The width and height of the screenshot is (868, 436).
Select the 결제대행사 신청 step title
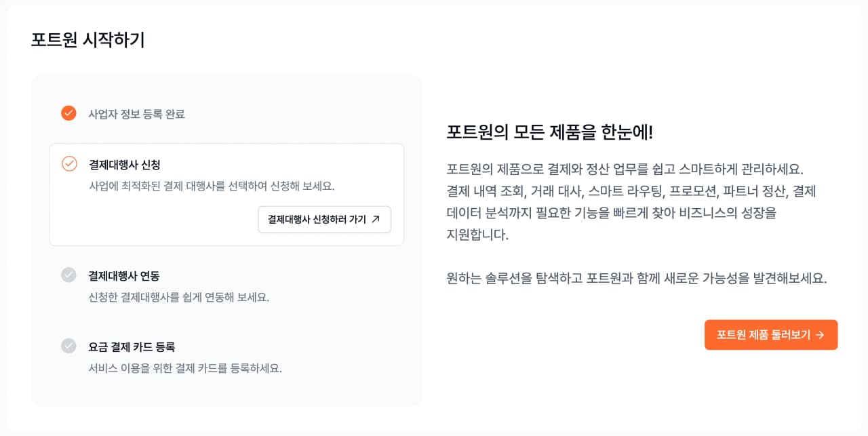click(x=125, y=164)
